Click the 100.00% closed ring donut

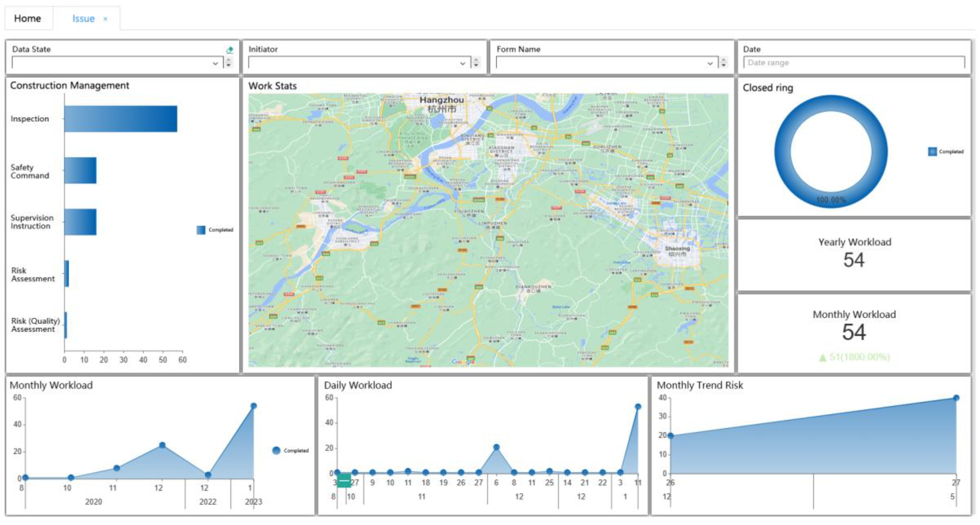point(831,200)
